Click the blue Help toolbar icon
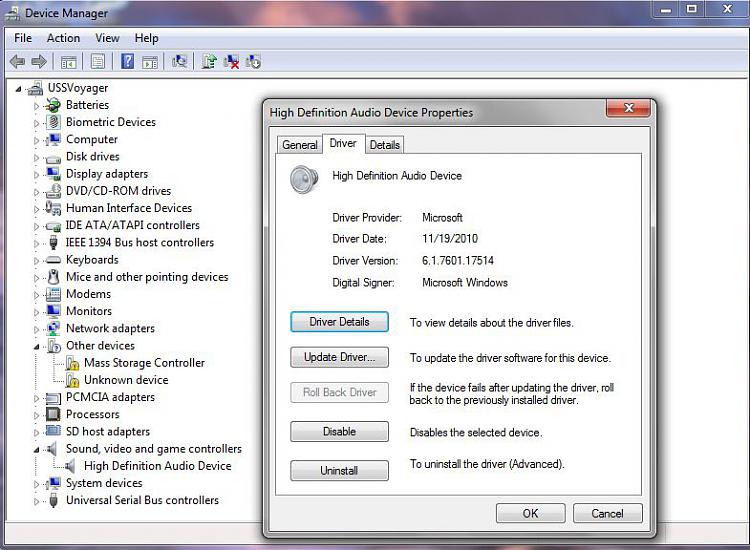 127,61
